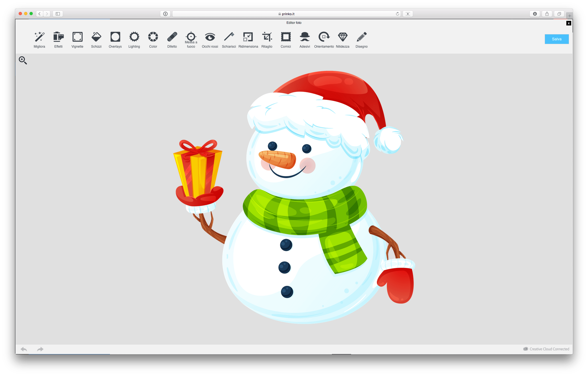This screenshot has height=376, width=588.
Task: Close the Editor foto with X
Action: tap(569, 23)
